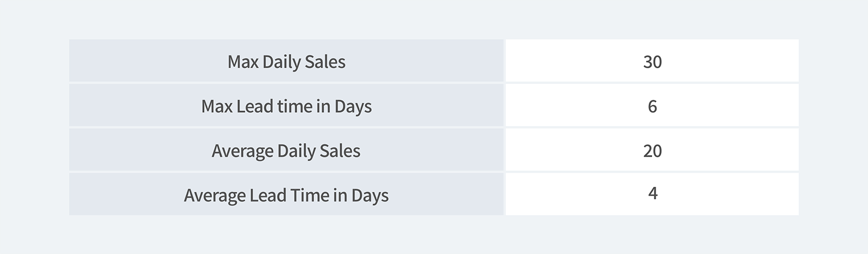The image size is (868, 254).
Task: Click the Max Daily Sales label cell
Action: [x=286, y=61]
